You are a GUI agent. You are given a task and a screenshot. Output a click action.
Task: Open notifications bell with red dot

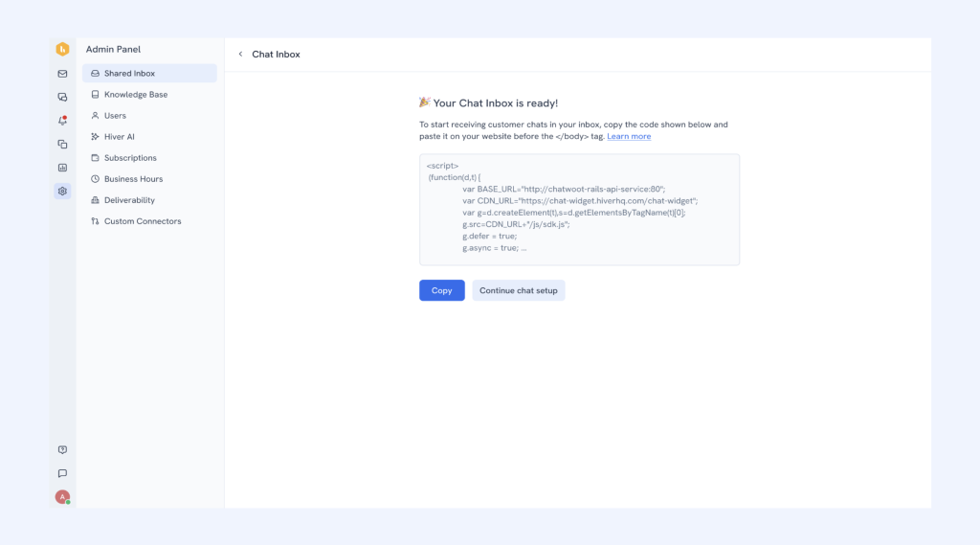62,121
